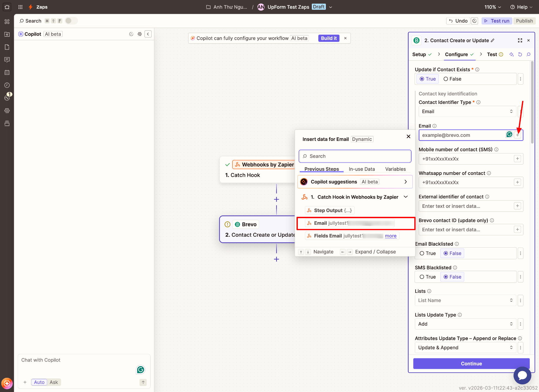Viewport: 539px width, 392px height.
Task: Open the status icon with badge 1
Action: click(7, 97)
